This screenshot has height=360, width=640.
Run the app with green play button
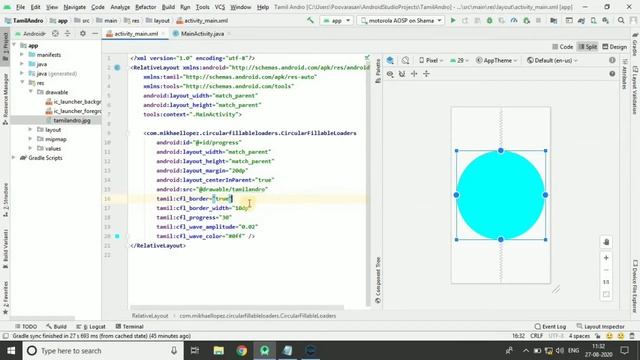pos(453,20)
